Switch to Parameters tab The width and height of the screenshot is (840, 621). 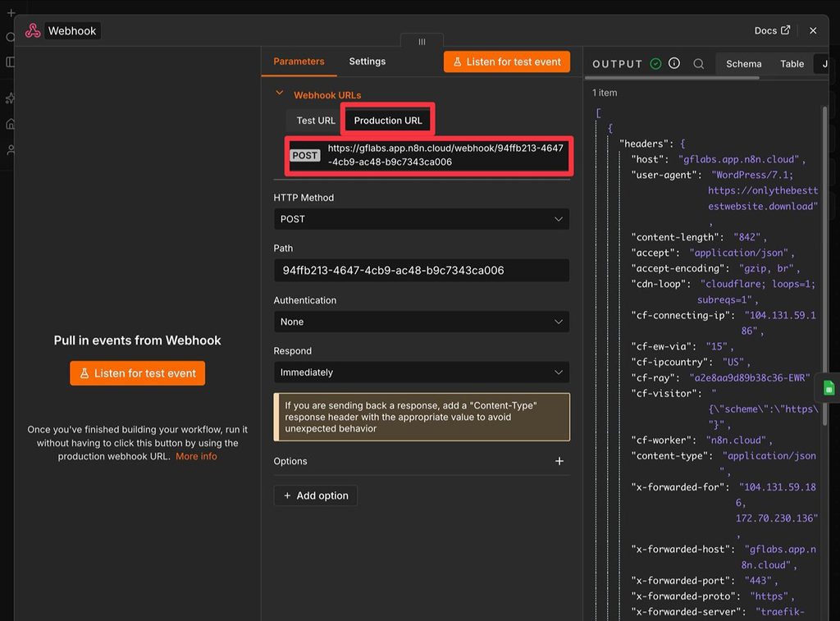pos(299,61)
